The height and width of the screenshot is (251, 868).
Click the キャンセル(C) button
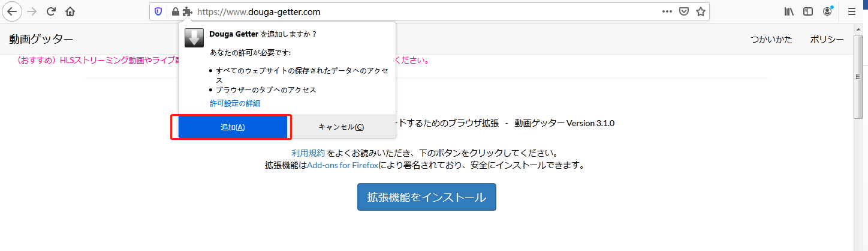[341, 127]
